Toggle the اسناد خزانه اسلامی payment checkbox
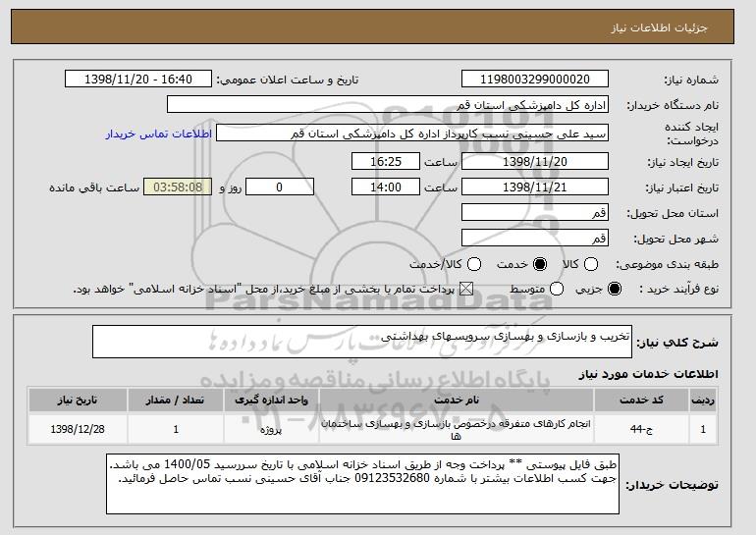 click(465, 289)
